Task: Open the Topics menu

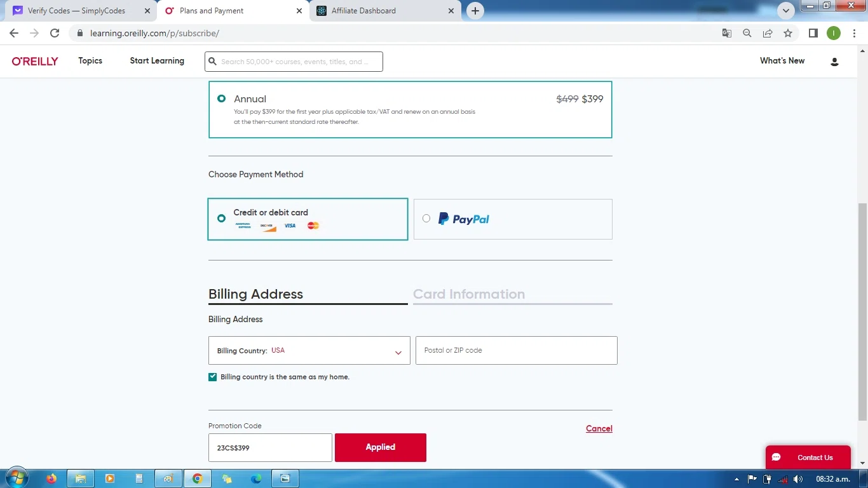Action: click(90, 61)
